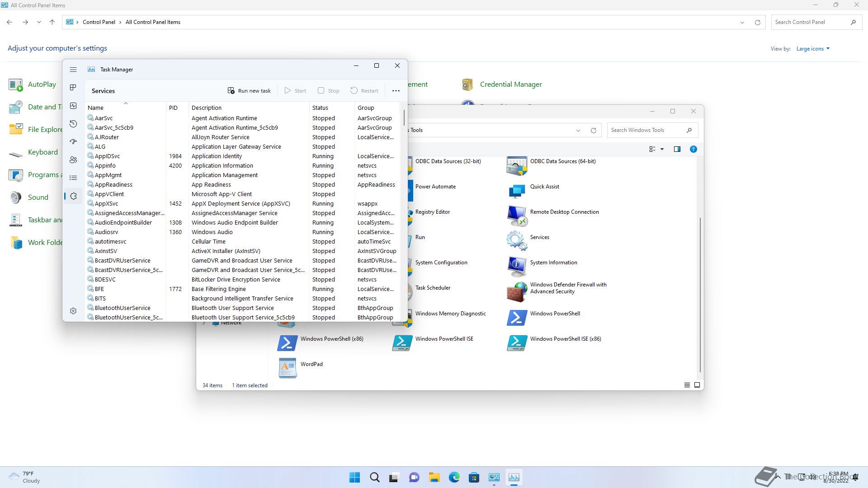Select the AarSvc service row
Viewport: 868px width, 488px height.
pyautogui.click(x=243, y=118)
